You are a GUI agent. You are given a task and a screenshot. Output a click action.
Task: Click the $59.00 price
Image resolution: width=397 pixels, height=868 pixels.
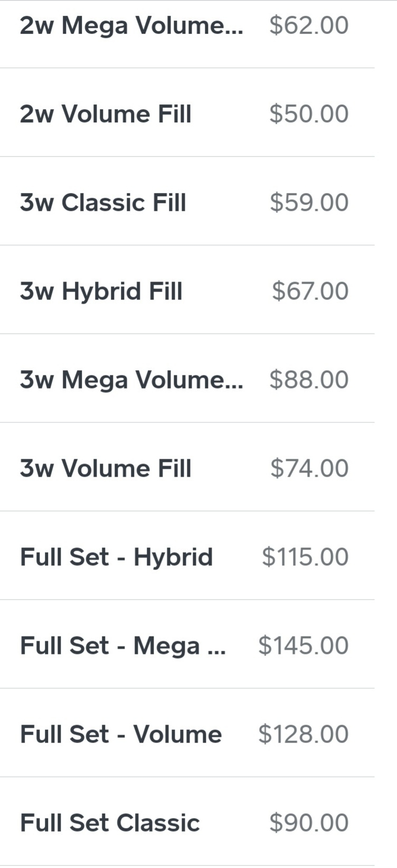309,202
